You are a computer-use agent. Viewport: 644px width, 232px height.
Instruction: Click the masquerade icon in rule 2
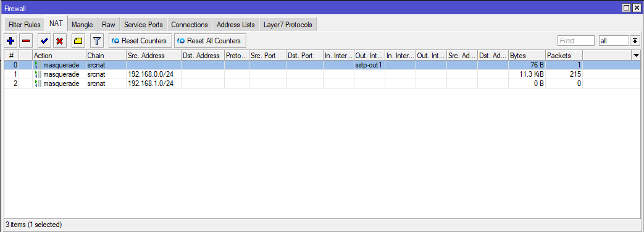pos(38,83)
